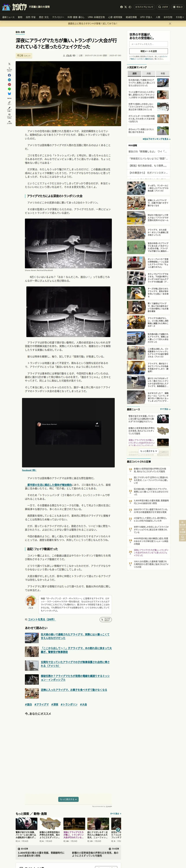186x868 pixels.
Task: Open the #アライグマ hashtag link
Action: click(x=42, y=705)
